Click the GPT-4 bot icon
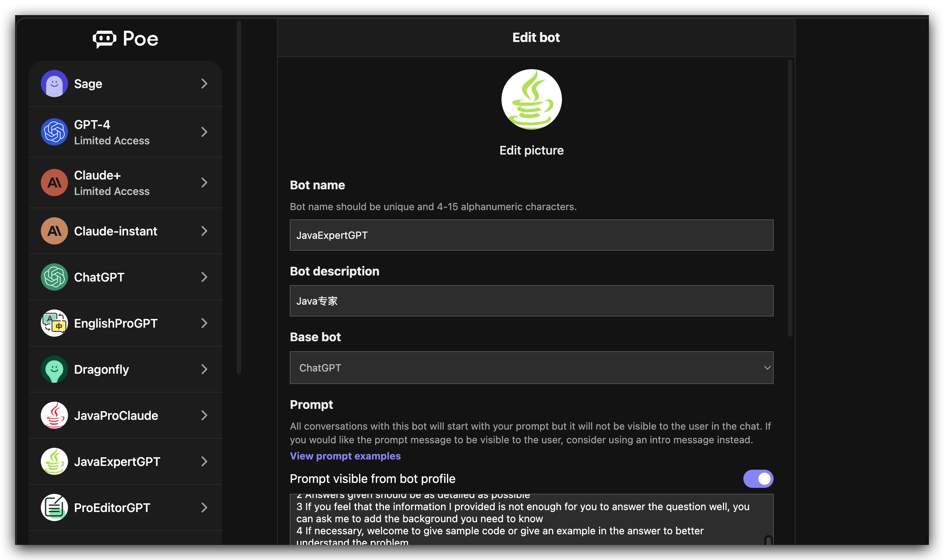 [x=54, y=132]
